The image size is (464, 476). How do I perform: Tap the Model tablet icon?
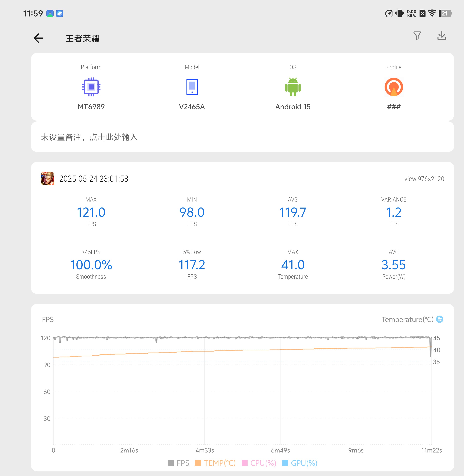click(192, 87)
